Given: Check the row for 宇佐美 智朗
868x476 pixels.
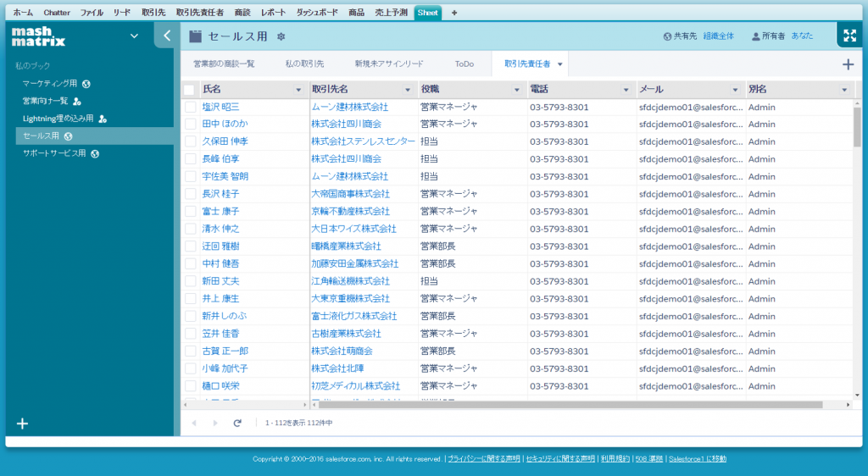Looking at the screenshot, I should (191, 177).
